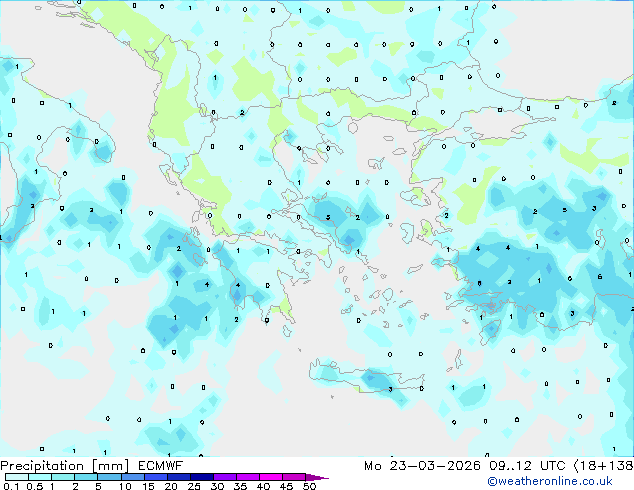Click the '0.1' legend scale value
The image size is (634, 490).
coord(11,486)
